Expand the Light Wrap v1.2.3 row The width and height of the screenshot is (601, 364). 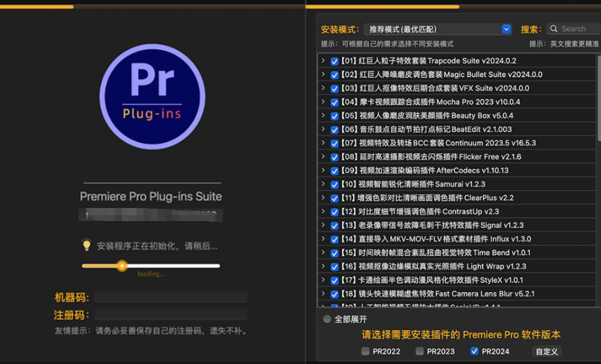click(x=323, y=266)
